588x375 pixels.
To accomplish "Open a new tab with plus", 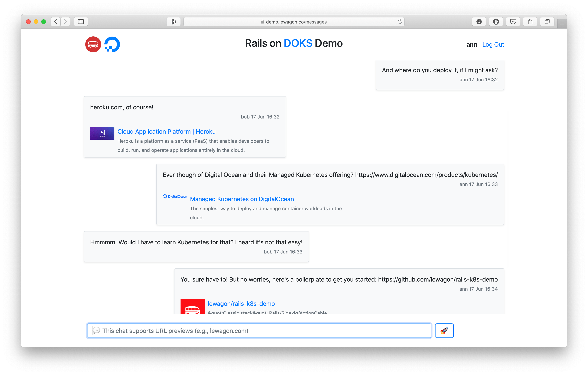I will [x=562, y=24].
